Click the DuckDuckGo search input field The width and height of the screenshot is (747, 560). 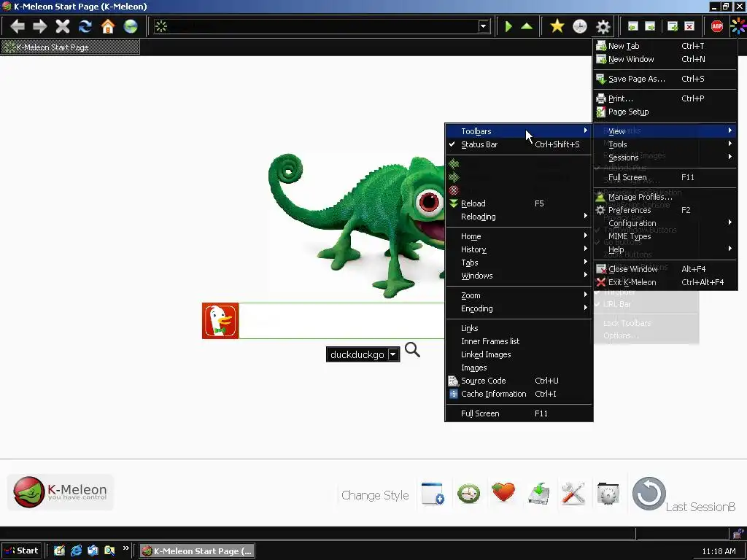click(341, 321)
